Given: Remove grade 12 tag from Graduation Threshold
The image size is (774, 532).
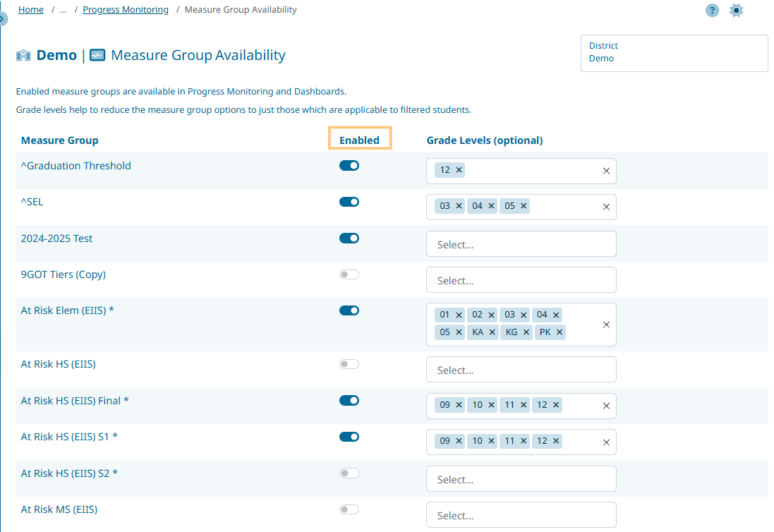Looking at the screenshot, I should [459, 170].
